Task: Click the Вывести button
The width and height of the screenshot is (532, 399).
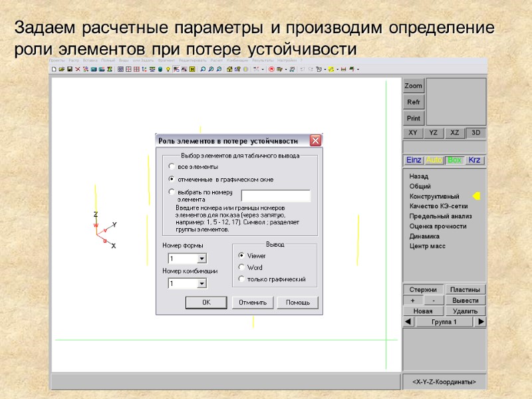Action: [465, 301]
